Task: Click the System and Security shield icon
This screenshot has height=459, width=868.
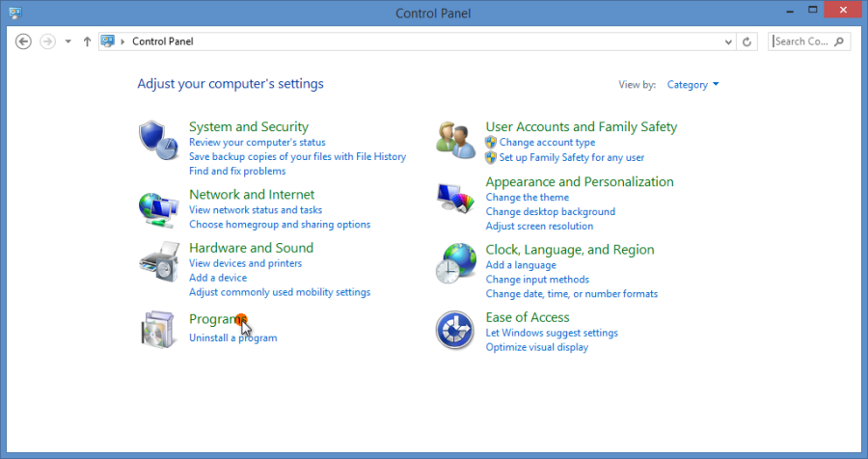Action: tap(157, 141)
